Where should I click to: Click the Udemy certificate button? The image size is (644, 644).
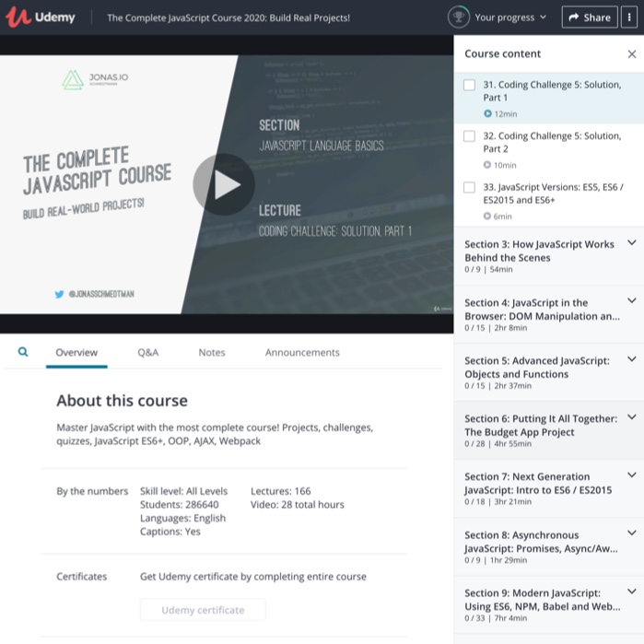[203, 610]
